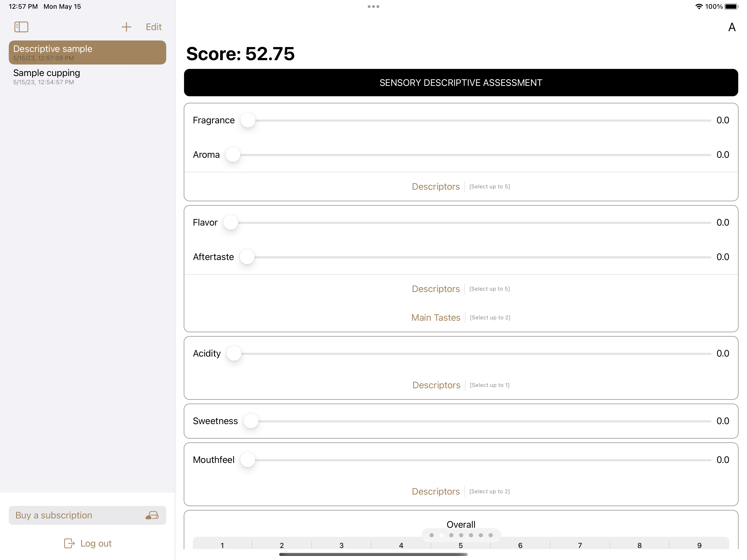Image resolution: width=747 pixels, height=560 pixels.
Task: Open Descriptors under Mouthfeel
Action: 436,491
